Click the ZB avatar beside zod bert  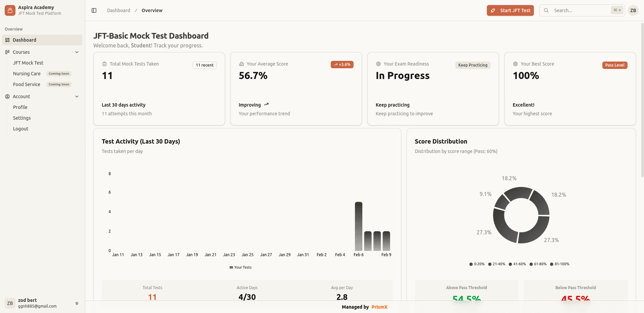click(x=10, y=303)
